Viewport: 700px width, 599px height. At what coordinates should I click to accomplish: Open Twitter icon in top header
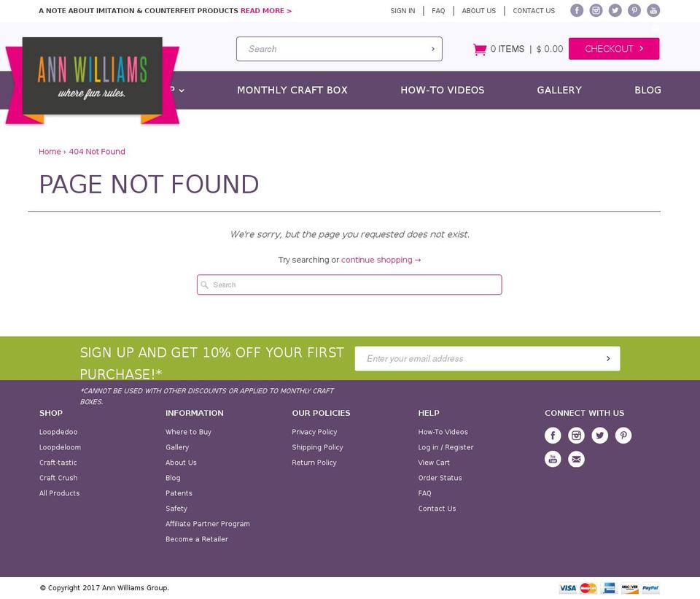click(615, 10)
